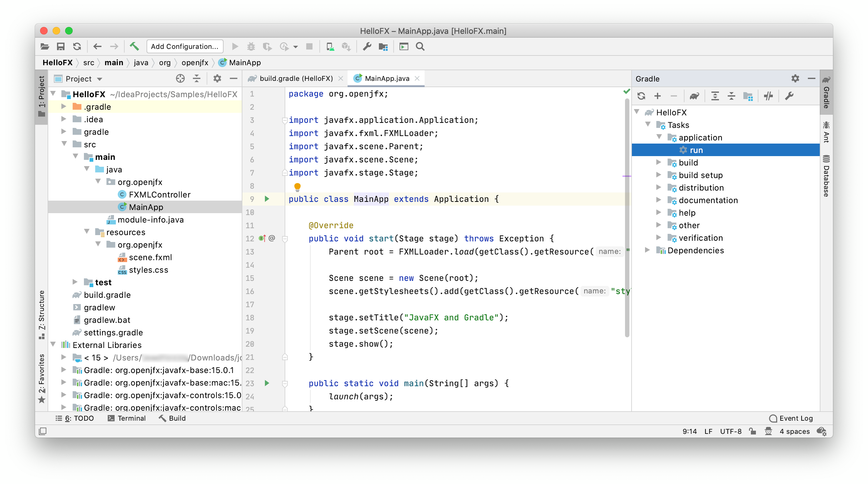Click the Execute Gradle Task elephant icon
Viewport: 868px width, 484px height.
click(x=694, y=96)
